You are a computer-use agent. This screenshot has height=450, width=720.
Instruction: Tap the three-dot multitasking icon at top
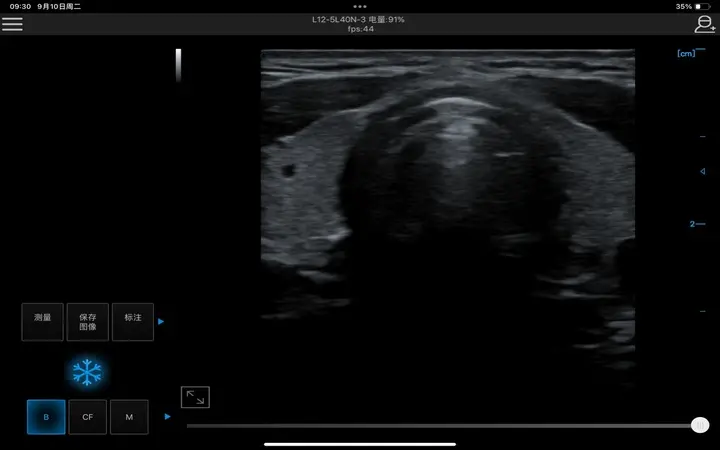pos(360,6)
